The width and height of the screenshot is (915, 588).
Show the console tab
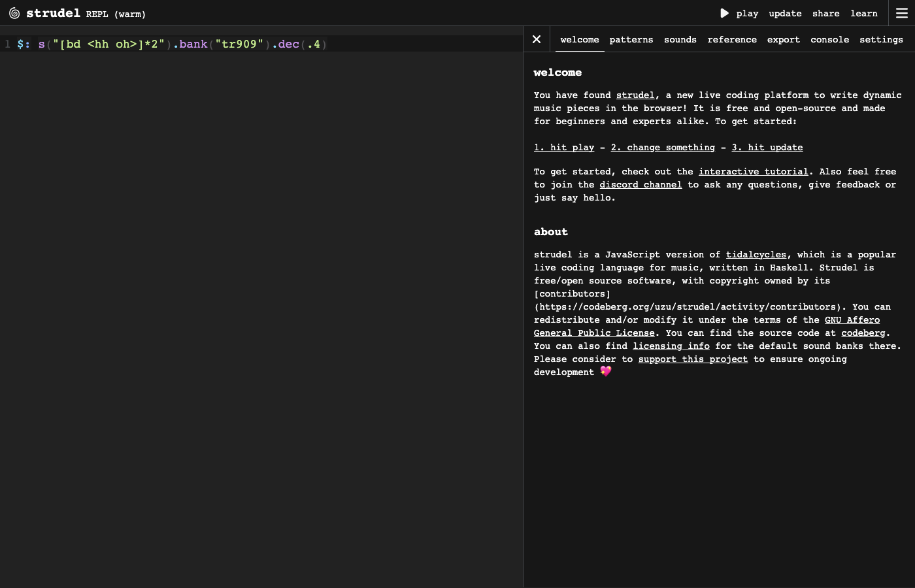[830, 39]
